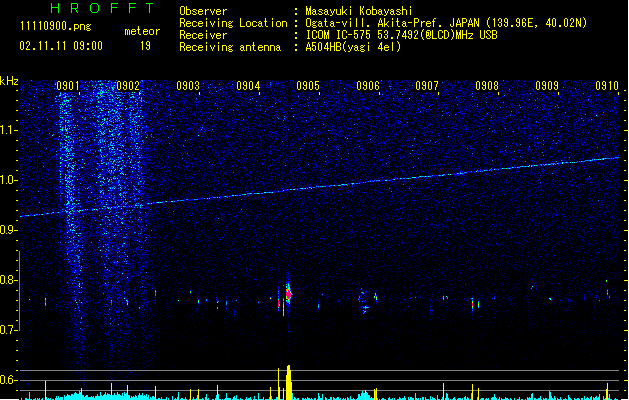Click the 0904 time marker

coord(248,86)
